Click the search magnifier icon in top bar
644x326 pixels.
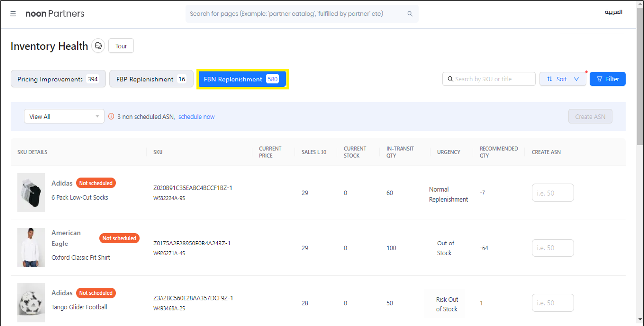(410, 14)
